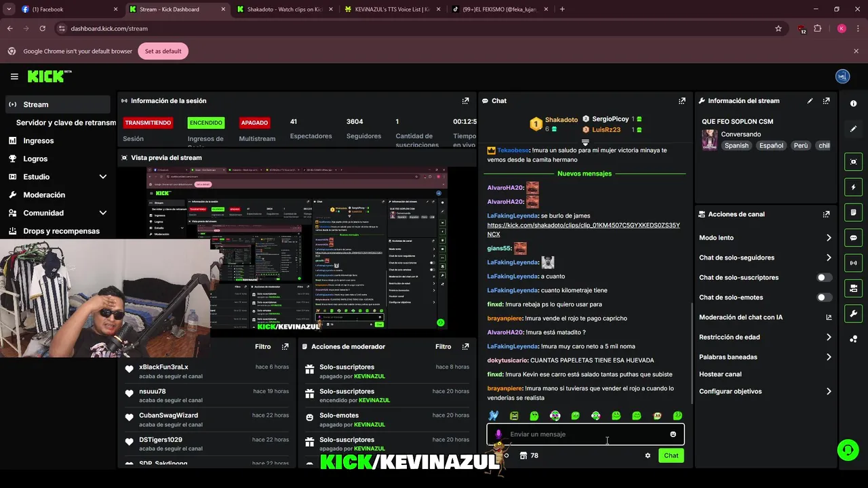868x488 pixels.
Task: Reload the page with the refresh button
Action: [42, 28]
